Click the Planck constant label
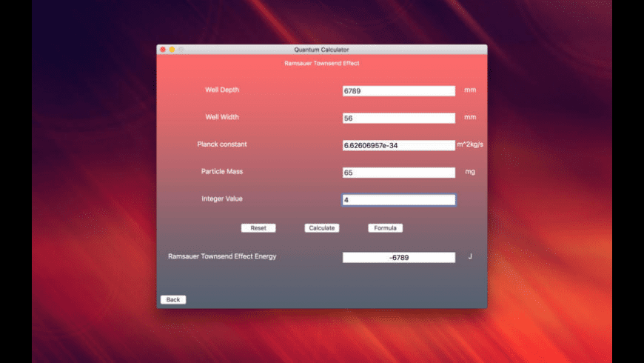Image resolution: width=644 pixels, height=363 pixels. click(222, 144)
